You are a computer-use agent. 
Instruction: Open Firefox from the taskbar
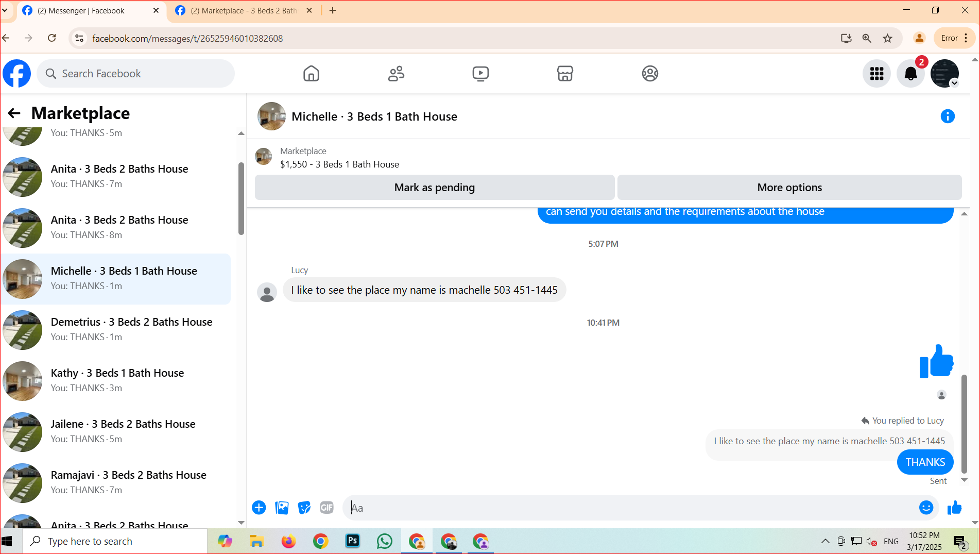(288, 541)
